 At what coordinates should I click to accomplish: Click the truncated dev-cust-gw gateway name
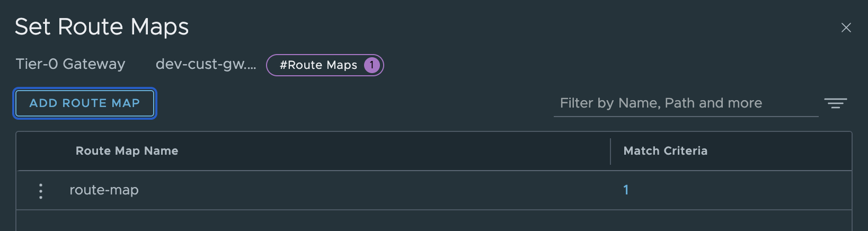click(x=206, y=65)
